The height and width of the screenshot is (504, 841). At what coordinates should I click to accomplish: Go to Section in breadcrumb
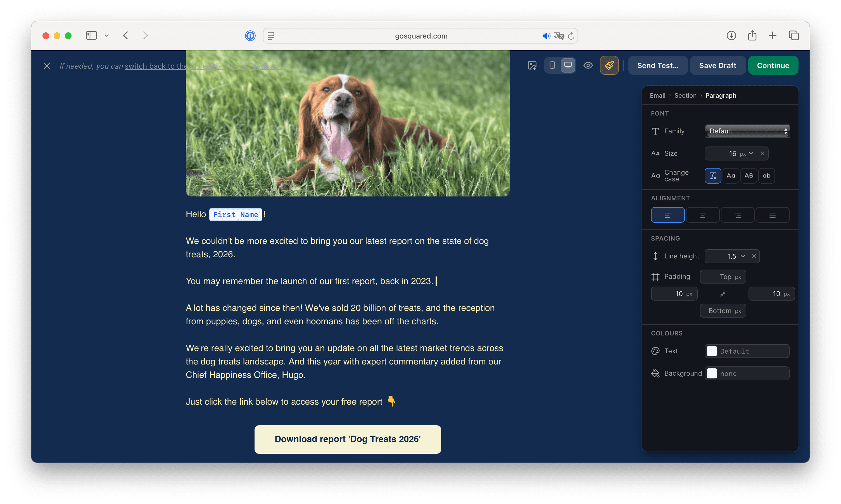[x=685, y=95]
